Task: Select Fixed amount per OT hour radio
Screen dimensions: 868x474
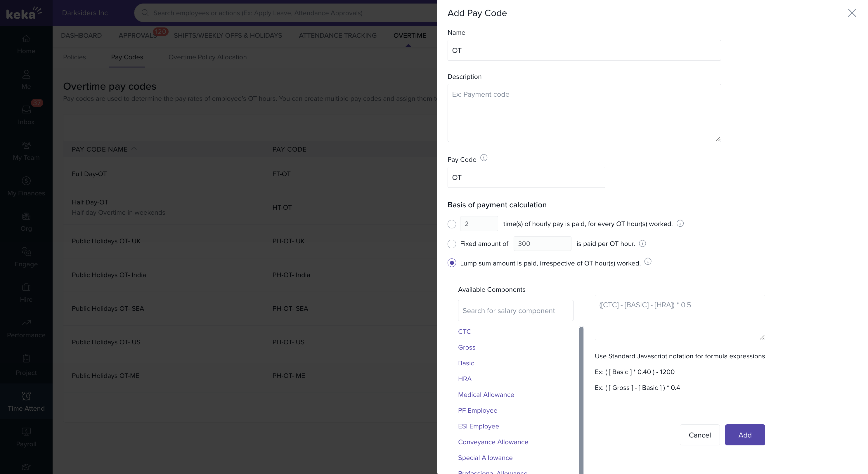Action: tap(451, 244)
